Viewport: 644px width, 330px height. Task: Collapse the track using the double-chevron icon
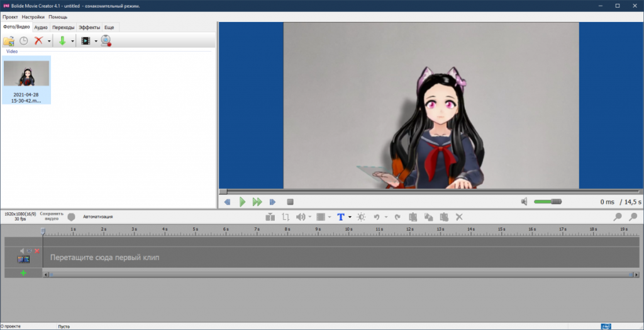click(29, 251)
